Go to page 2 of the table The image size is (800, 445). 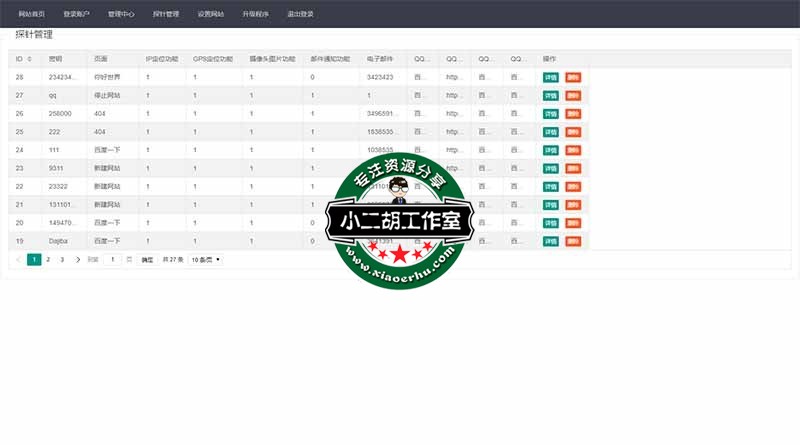[48, 260]
